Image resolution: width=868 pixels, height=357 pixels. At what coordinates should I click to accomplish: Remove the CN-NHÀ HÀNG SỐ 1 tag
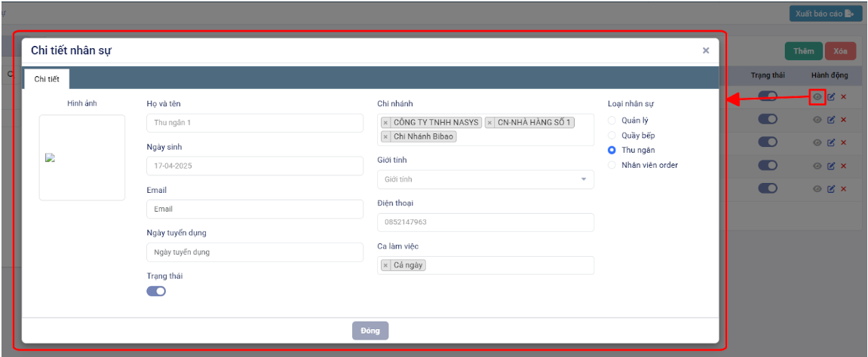490,122
